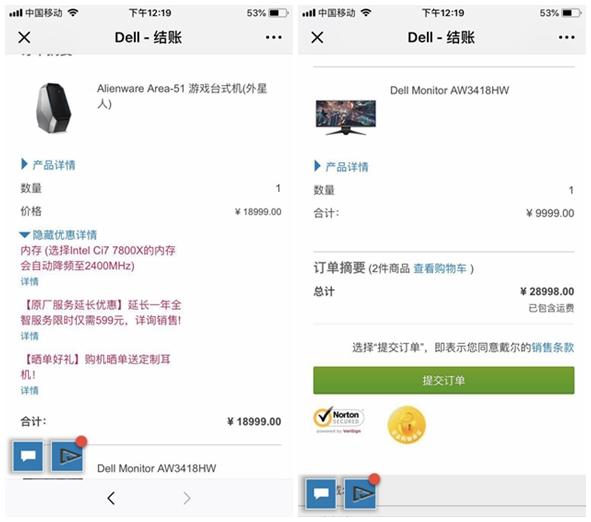Close the right Dell checkout page

pyautogui.click(x=317, y=37)
